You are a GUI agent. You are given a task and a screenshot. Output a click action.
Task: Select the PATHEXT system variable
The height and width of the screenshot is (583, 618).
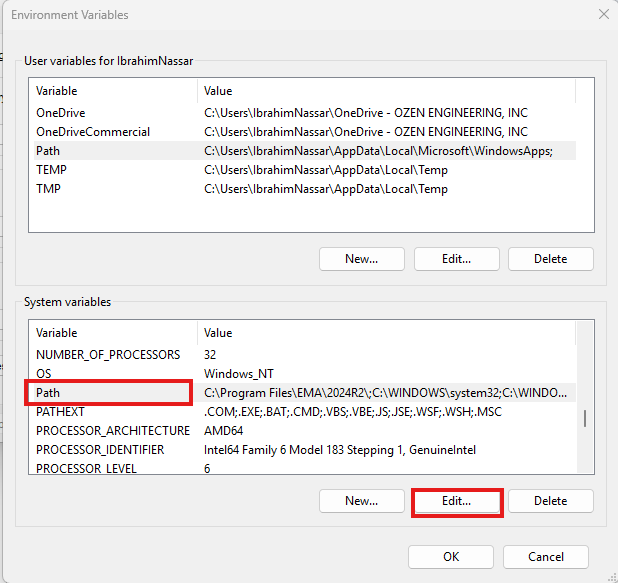(61, 412)
